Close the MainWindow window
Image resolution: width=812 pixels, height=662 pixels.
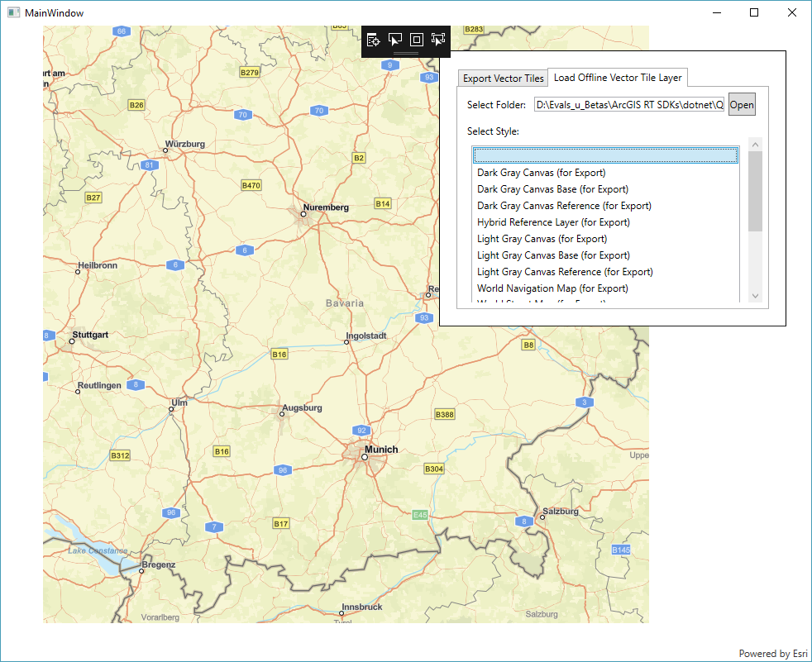pos(792,12)
